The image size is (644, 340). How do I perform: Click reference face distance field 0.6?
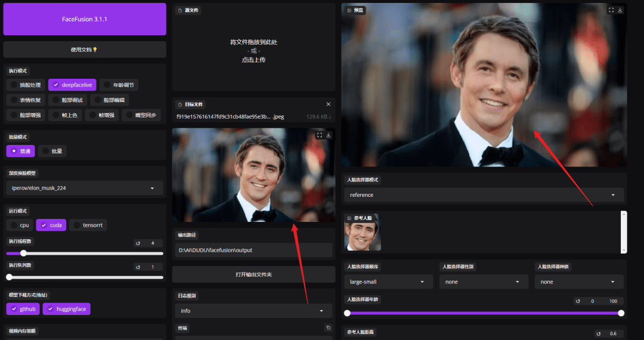(613, 333)
